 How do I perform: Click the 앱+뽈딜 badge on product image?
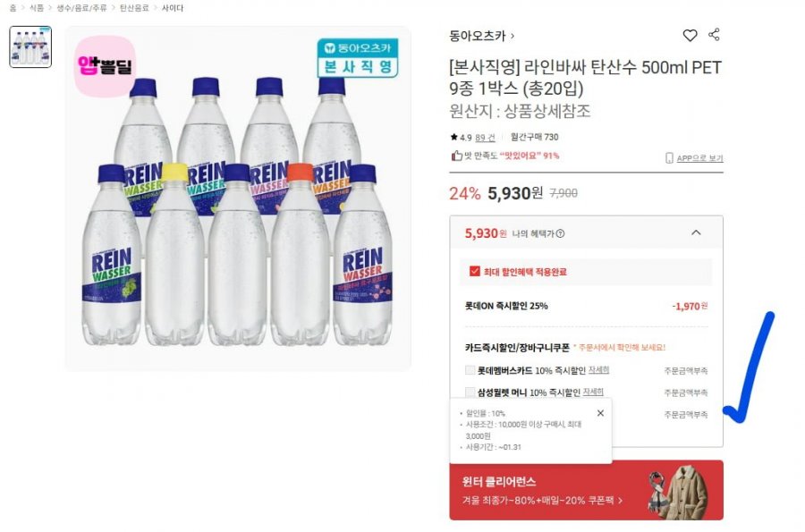coord(104,65)
